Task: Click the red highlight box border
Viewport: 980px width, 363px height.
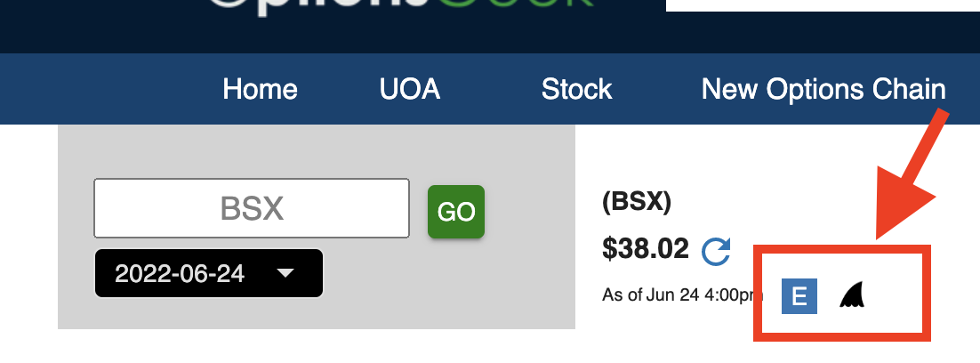Action: click(x=842, y=248)
